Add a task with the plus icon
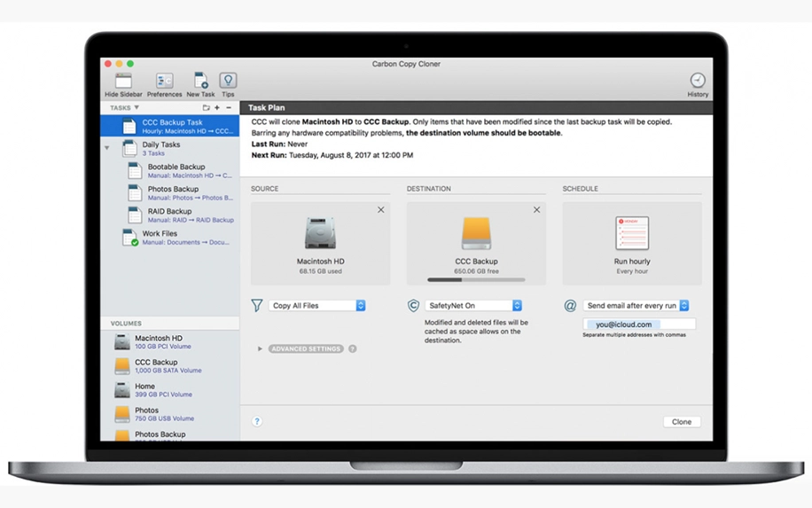 pyautogui.click(x=217, y=107)
